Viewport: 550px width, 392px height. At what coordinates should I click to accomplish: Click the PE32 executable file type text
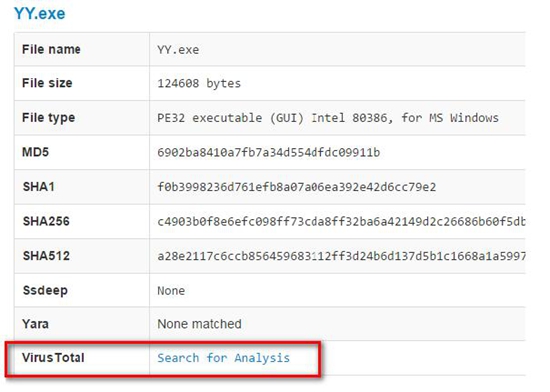tap(328, 118)
